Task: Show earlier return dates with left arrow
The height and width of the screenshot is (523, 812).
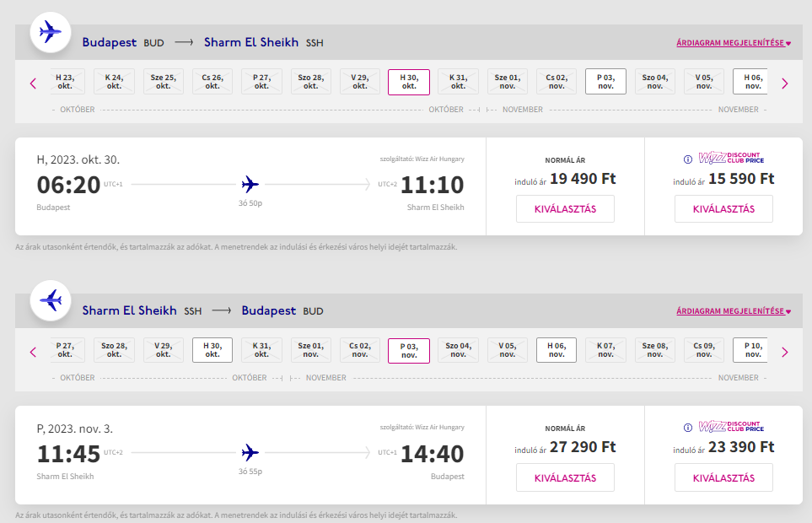Action: (x=34, y=352)
